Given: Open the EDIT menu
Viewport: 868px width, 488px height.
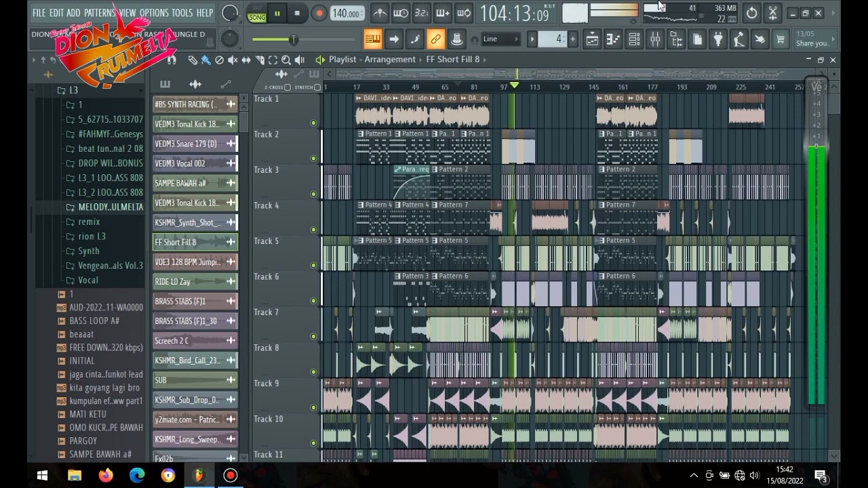Looking at the screenshot, I should [x=56, y=13].
